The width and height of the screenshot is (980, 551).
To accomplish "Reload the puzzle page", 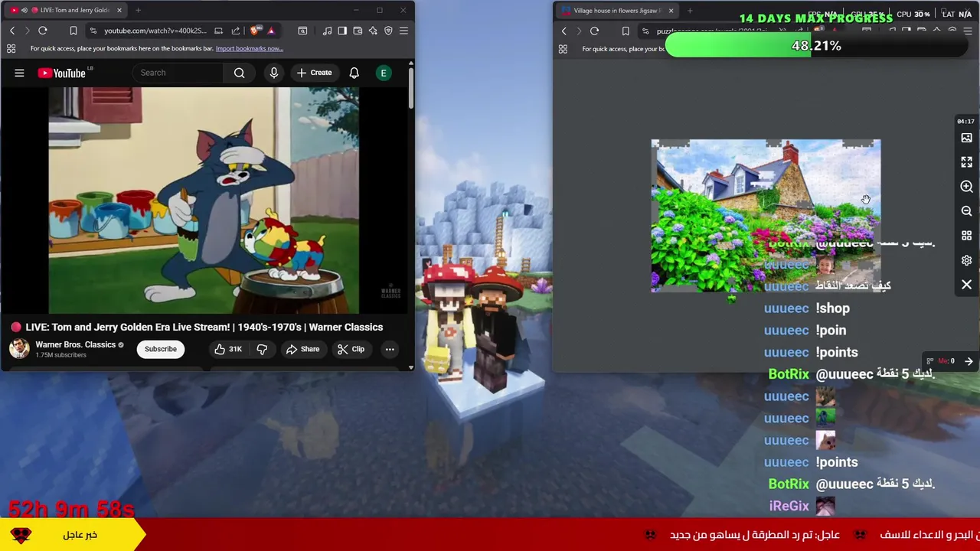I will click(x=594, y=31).
